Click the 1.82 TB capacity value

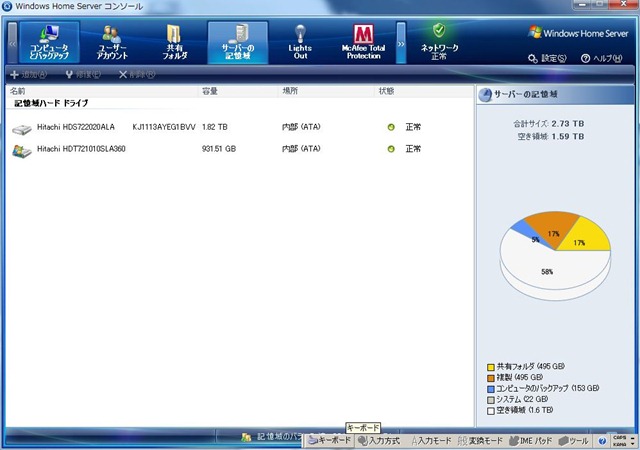(x=215, y=127)
